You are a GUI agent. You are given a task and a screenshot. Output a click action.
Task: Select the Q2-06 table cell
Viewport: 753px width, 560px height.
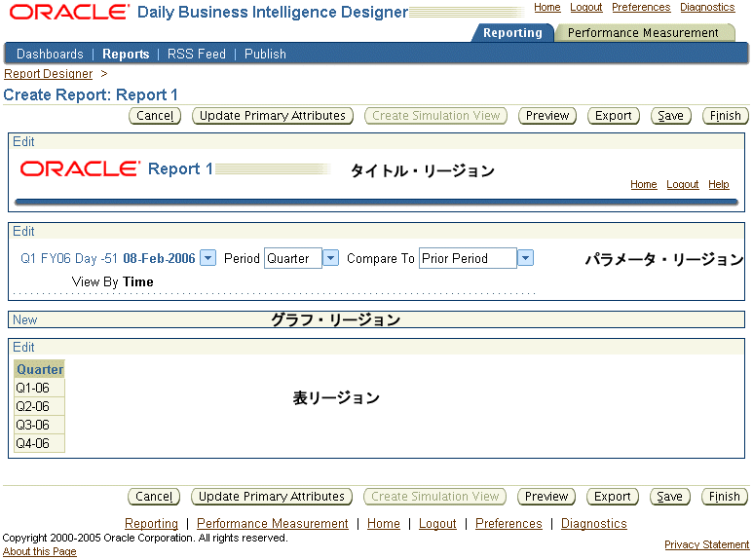pyautogui.click(x=39, y=407)
